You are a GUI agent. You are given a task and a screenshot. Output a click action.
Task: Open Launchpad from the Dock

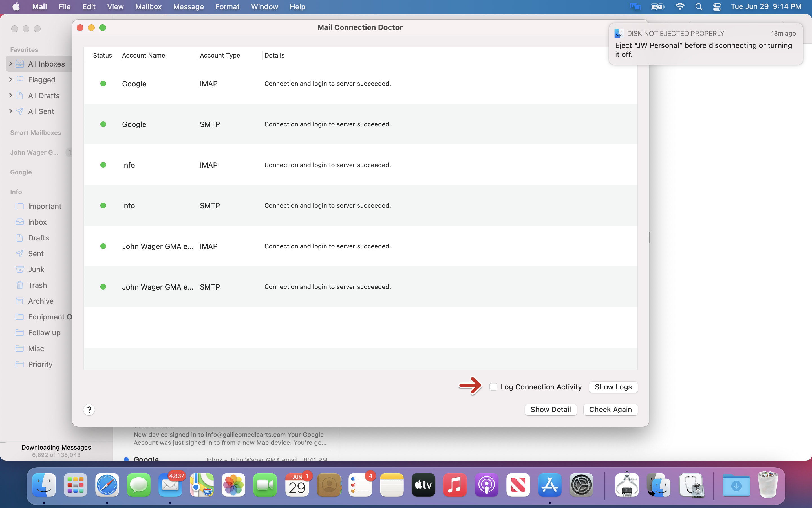tap(76, 485)
